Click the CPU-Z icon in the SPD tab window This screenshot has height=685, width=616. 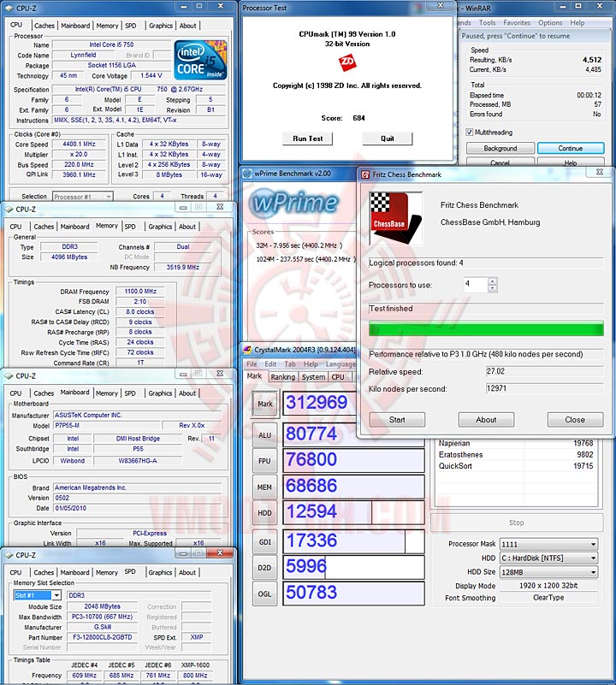pos(9,555)
